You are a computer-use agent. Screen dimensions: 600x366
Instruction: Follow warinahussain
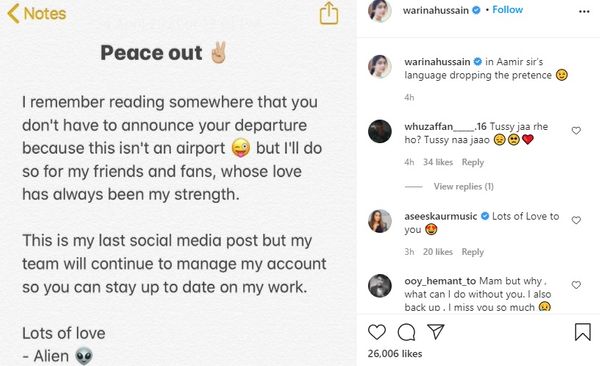pos(507,10)
